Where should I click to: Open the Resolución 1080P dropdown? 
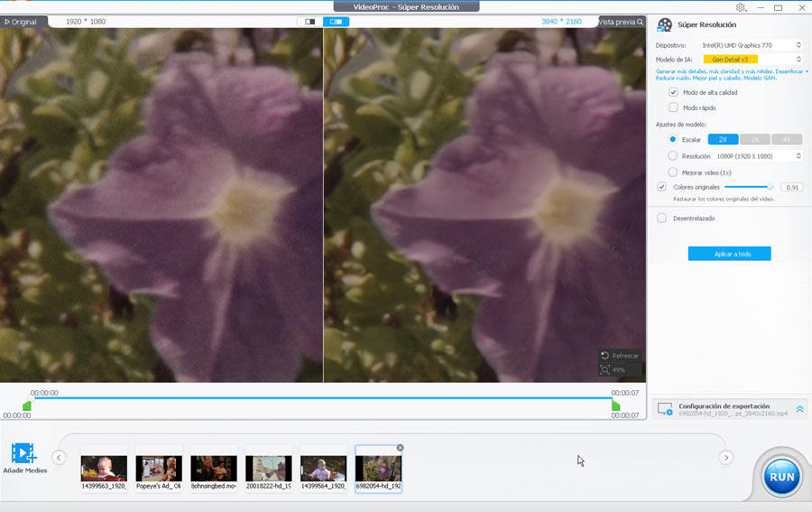tap(759, 156)
